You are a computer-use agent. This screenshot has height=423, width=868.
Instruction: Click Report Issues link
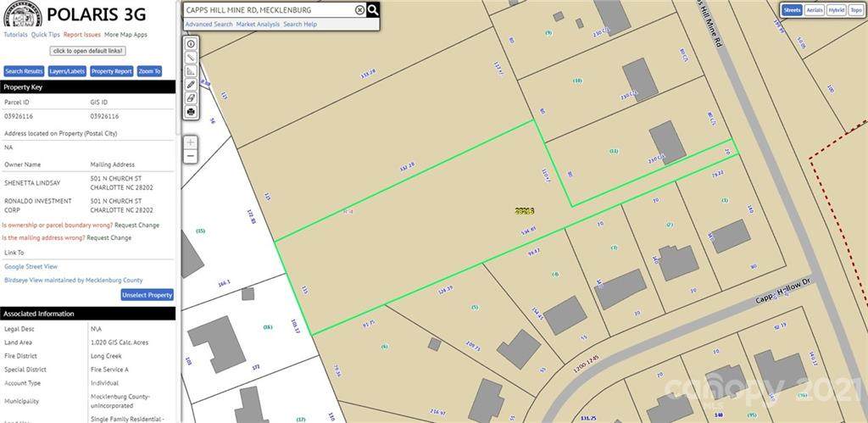[82, 34]
